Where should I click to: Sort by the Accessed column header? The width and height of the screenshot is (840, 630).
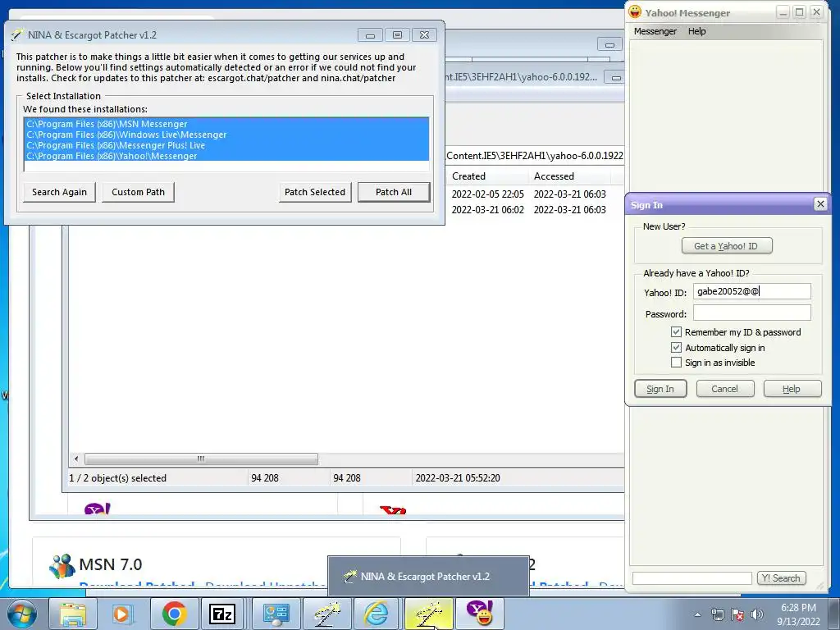tap(569, 176)
